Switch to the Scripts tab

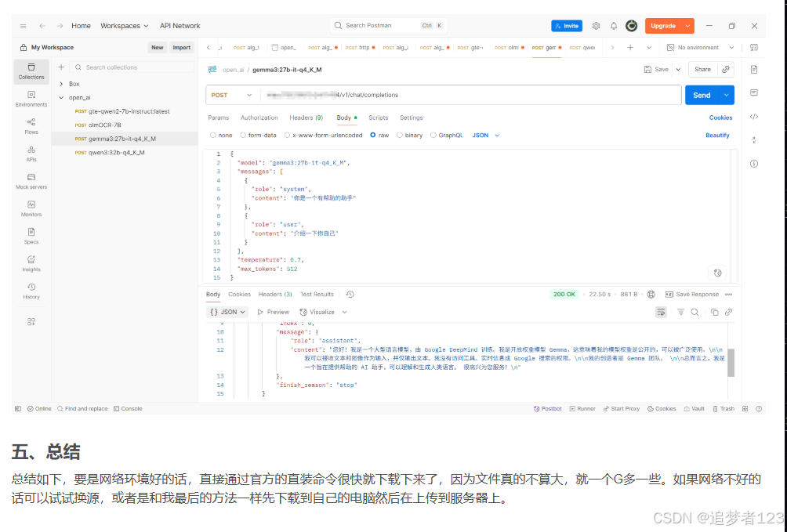click(378, 118)
